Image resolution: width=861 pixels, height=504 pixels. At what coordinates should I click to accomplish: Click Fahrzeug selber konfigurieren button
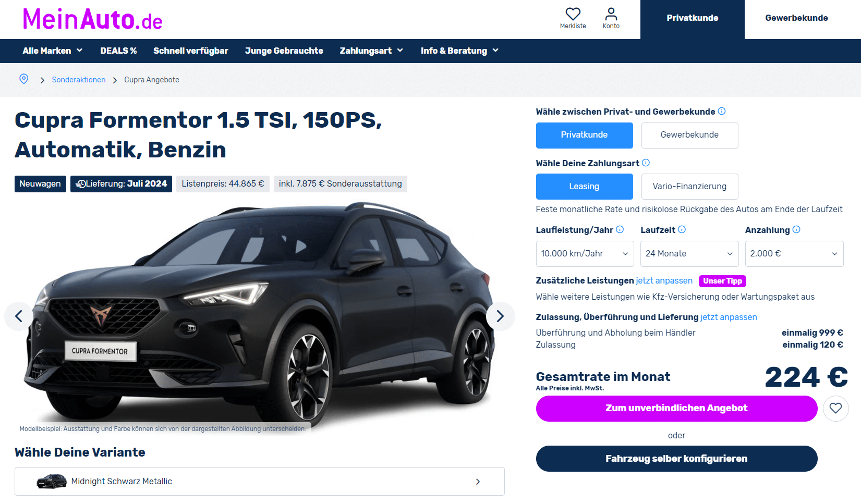[x=676, y=459]
